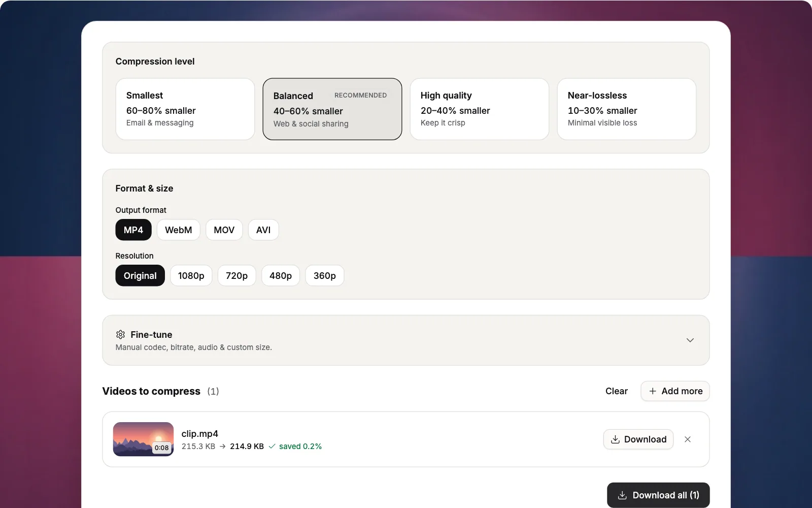Click the plus icon in Add more
The image size is (812, 508).
[653, 391]
